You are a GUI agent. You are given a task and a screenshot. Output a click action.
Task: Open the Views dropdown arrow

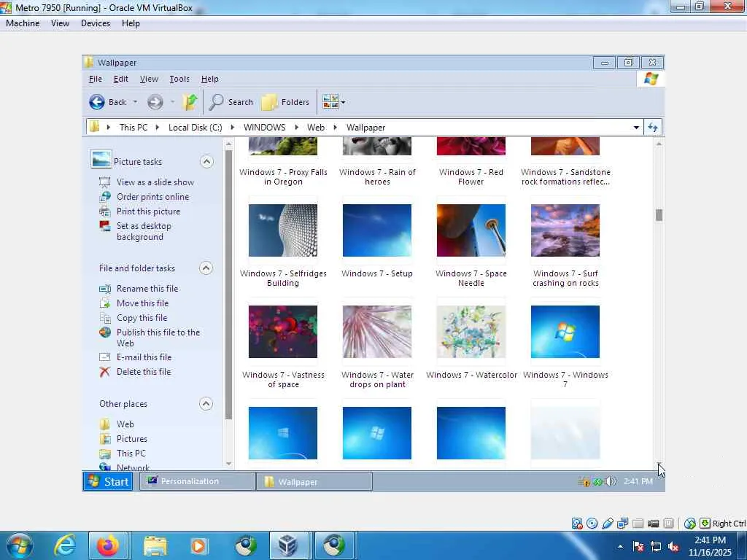(343, 102)
